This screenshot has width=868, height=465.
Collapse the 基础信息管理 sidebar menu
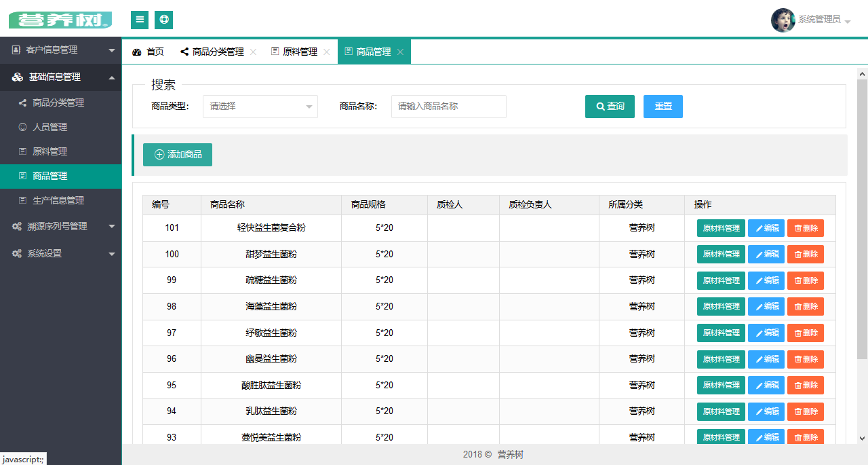coord(61,77)
